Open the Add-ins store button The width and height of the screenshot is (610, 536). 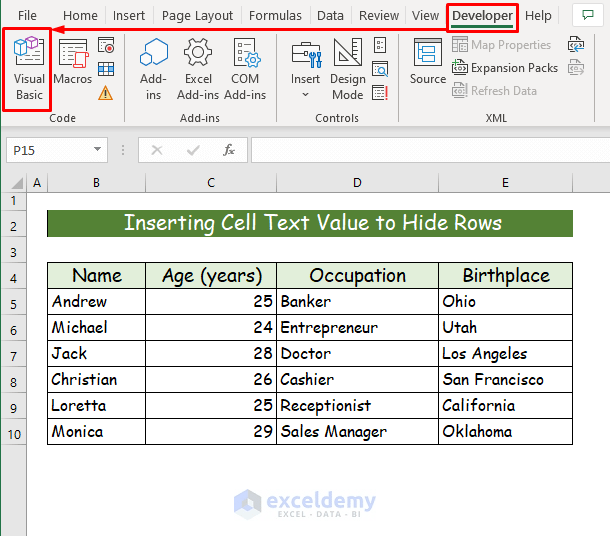coord(153,69)
